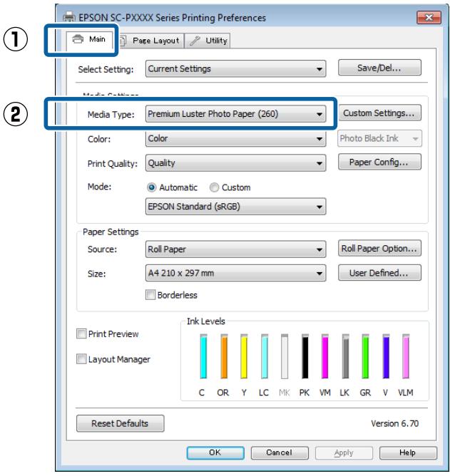Click the Ink Levels group label
The width and height of the screenshot is (450, 476).
[205, 321]
